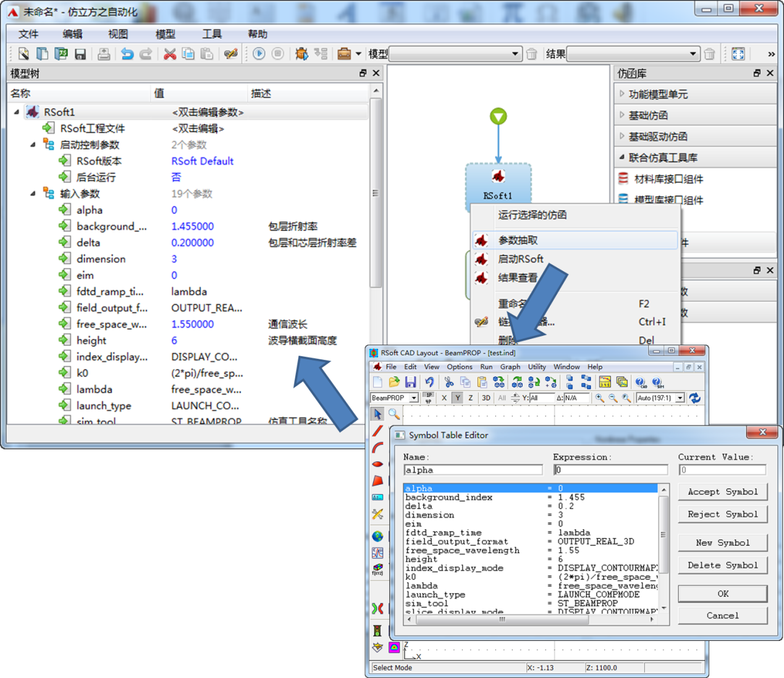Collapse the 输入参数 group
This screenshot has width=784, height=678.
tap(33, 193)
